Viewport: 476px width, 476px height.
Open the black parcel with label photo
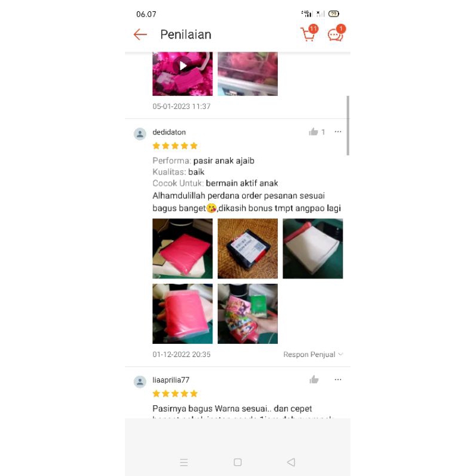(248, 248)
